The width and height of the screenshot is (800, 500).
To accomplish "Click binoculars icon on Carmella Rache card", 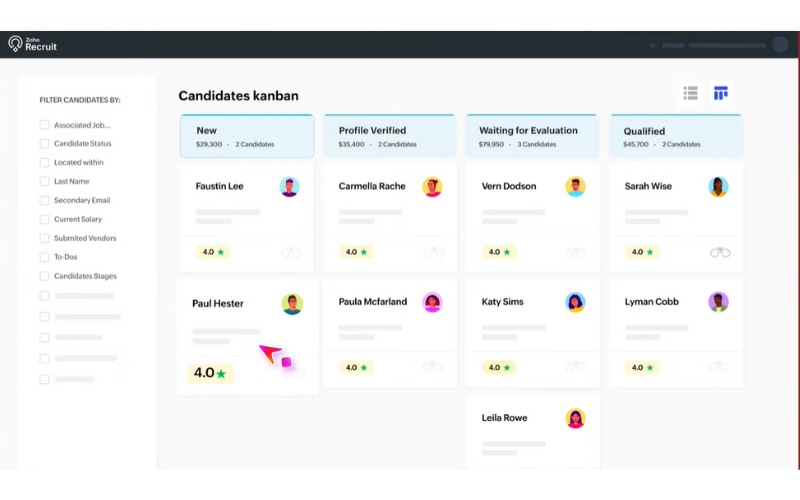I will [x=434, y=252].
